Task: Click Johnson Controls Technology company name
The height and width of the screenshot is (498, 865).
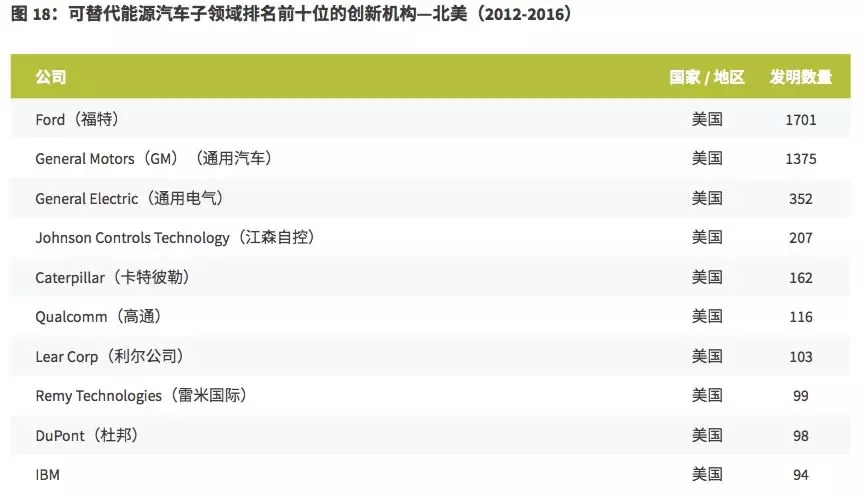Action: click(175, 238)
